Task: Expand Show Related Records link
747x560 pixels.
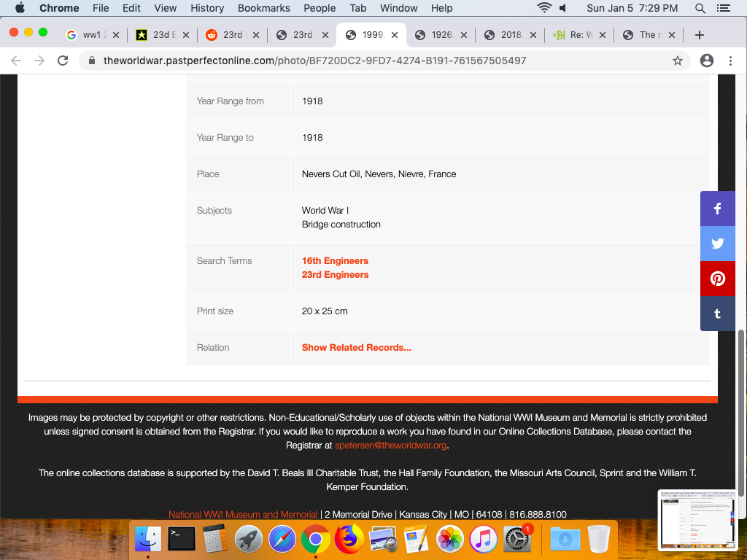Action: pos(356,348)
